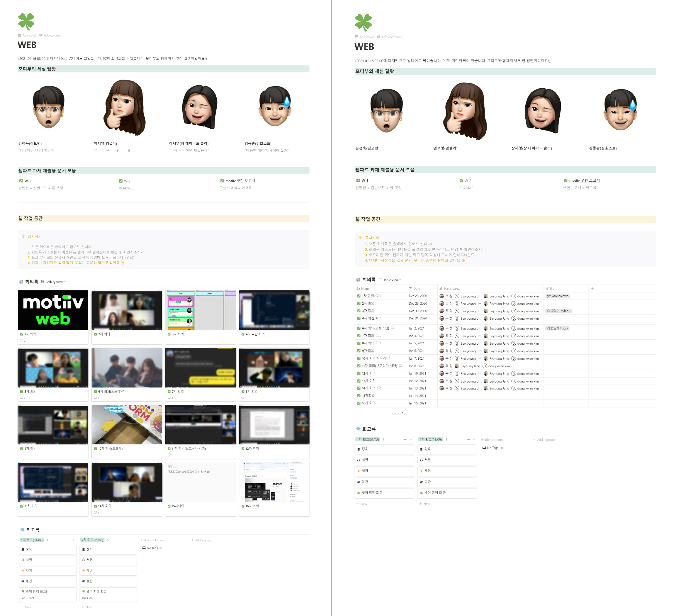Open the W-1 page link on left page
Image resolution: width=676 pixels, height=616 pixels.
[x=28, y=181]
